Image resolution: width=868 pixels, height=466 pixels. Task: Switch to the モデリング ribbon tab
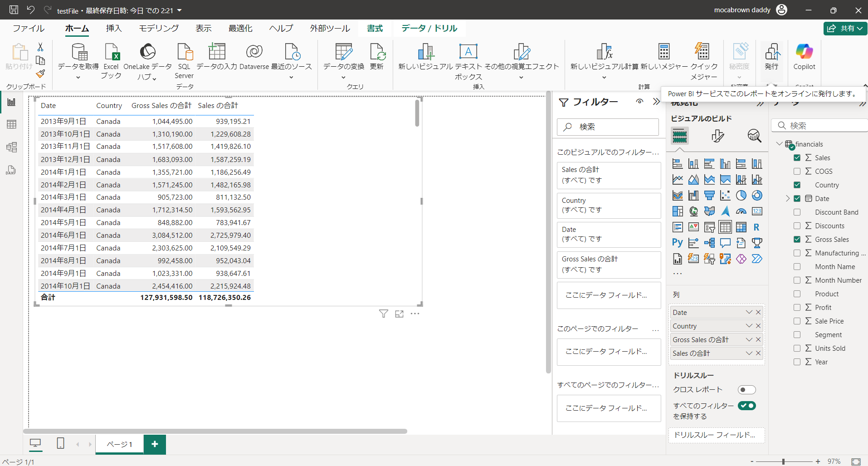[x=159, y=28]
